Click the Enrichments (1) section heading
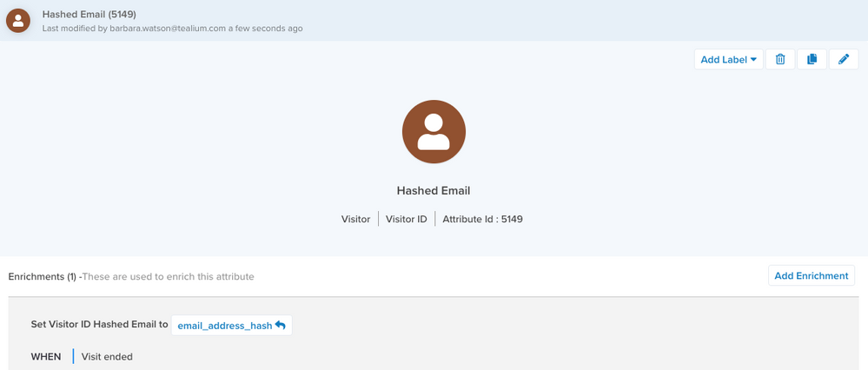 coord(42,276)
